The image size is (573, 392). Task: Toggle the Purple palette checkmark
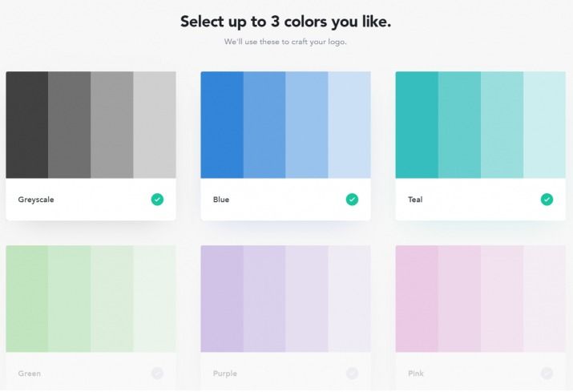(x=352, y=374)
